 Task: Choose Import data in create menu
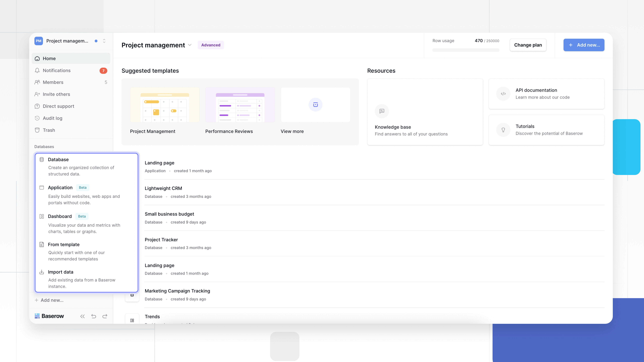tap(61, 272)
